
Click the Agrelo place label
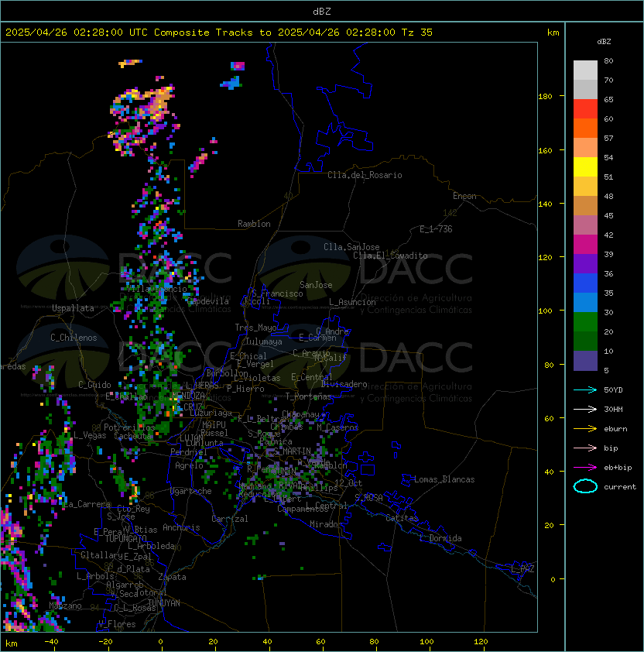pos(189,465)
